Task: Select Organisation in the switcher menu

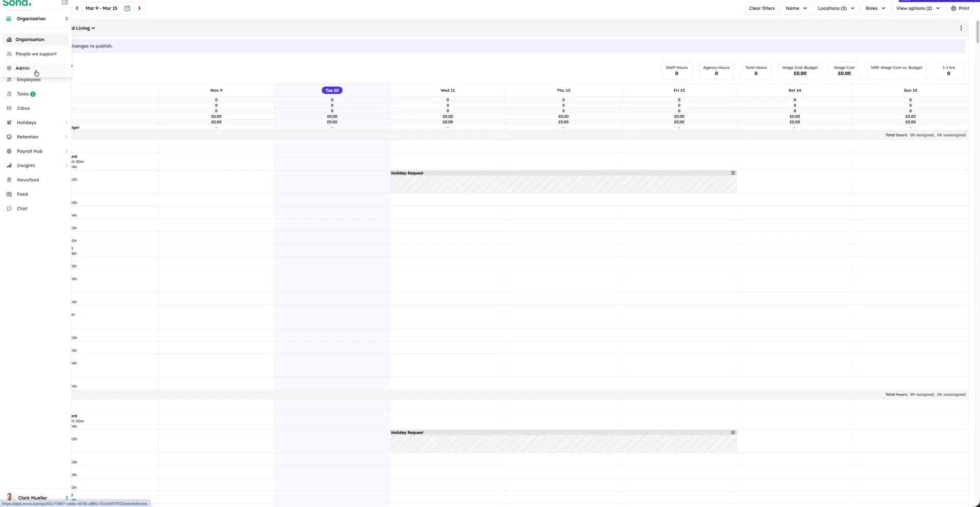Action: [x=36, y=39]
